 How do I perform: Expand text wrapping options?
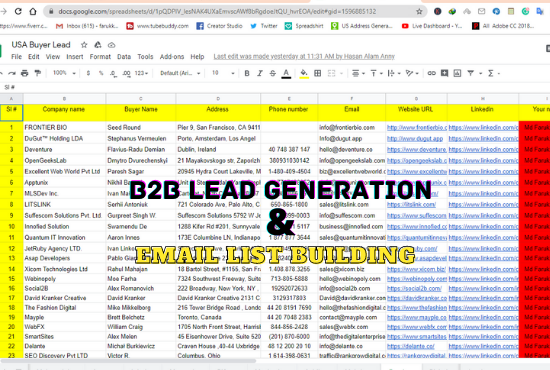[399, 74]
